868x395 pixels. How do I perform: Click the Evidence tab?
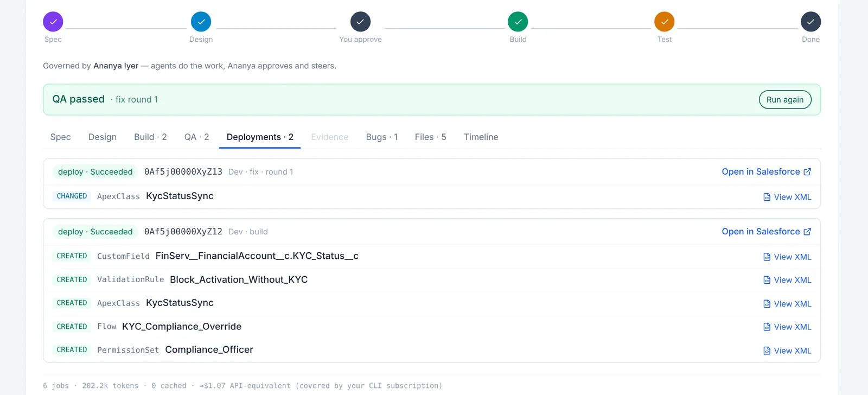[330, 137]
